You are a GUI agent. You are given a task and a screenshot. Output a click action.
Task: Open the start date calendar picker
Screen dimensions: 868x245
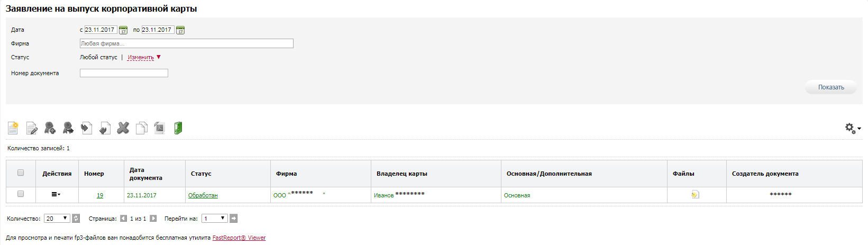[123, 30]
